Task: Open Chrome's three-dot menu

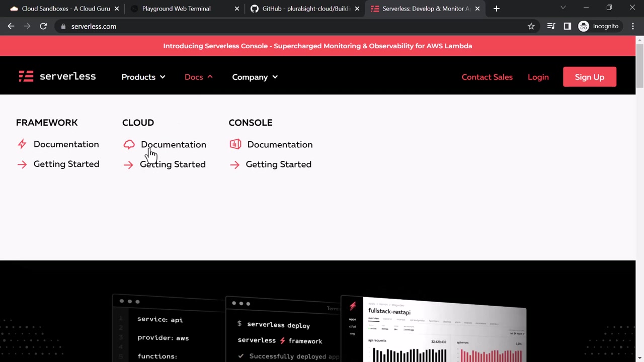Action: pyautogui.click(x=633, y=26)
